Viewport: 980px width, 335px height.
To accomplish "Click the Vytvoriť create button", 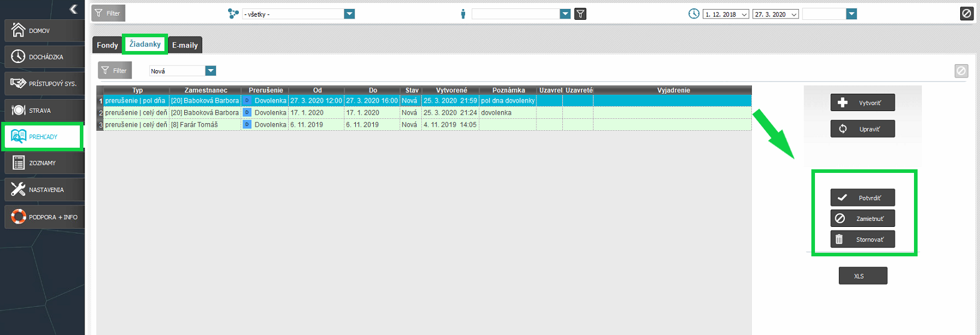I will (x=862, y=103).
